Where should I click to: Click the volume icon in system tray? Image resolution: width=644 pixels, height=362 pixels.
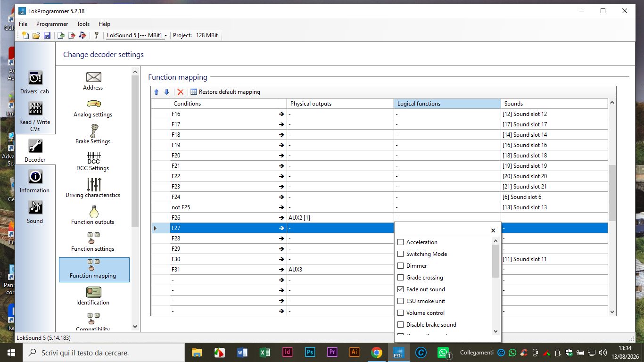pyautogui.click(x=603, y=353)
